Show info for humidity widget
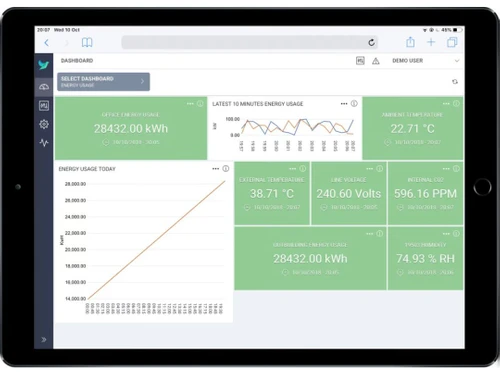 coord(456,234)
